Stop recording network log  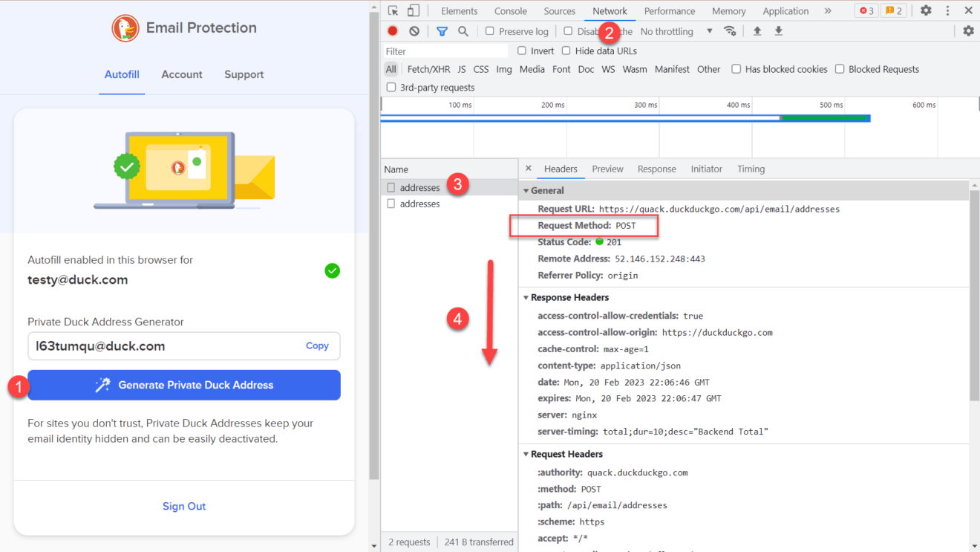pos(393,31)
